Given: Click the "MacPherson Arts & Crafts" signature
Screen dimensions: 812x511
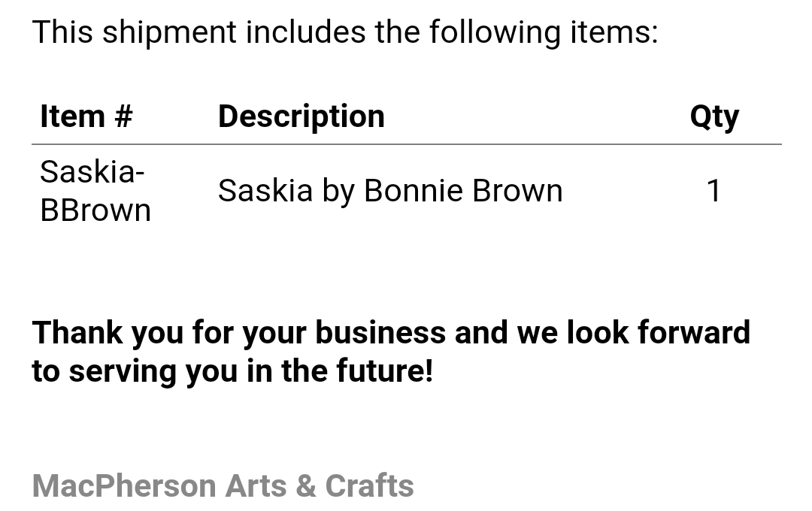Looking at the screenshot, I should (x=223, y=486).
